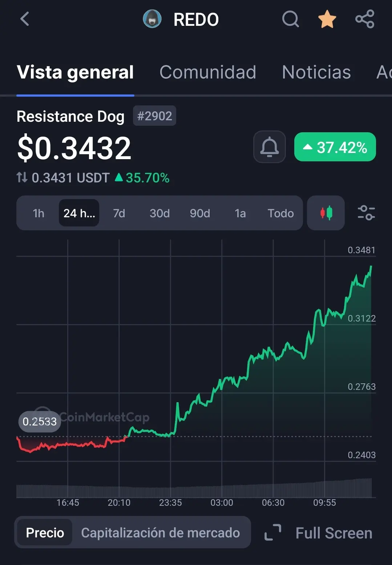Image resolution: width=392 pixels, height=565 pixels.
Task: Switch to the candlestick chart icon
Action: coord(326,213)
